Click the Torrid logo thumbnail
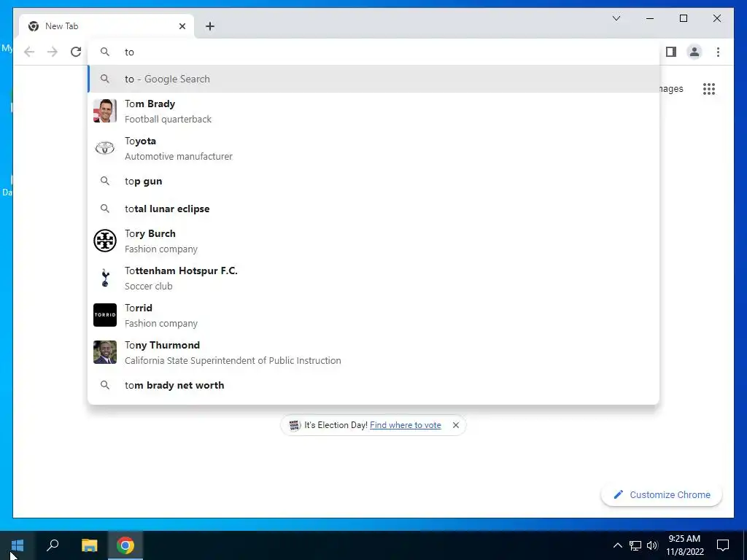 105,315
